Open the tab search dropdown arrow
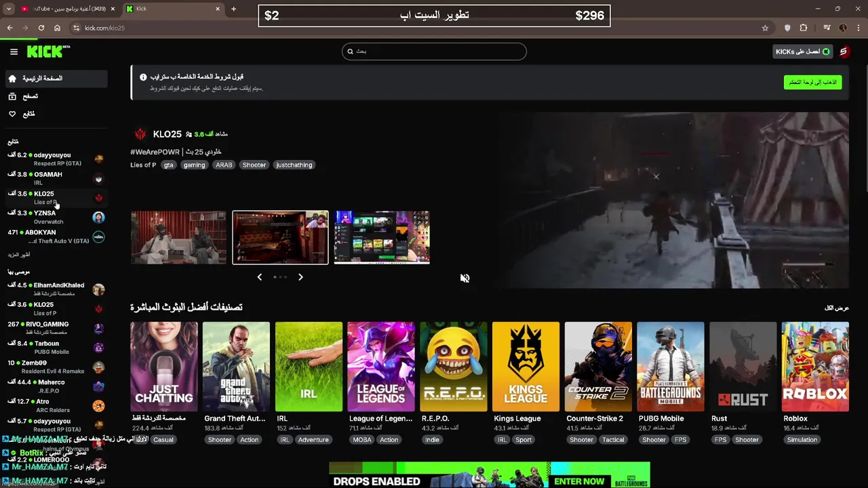 (x=9, y=9)
